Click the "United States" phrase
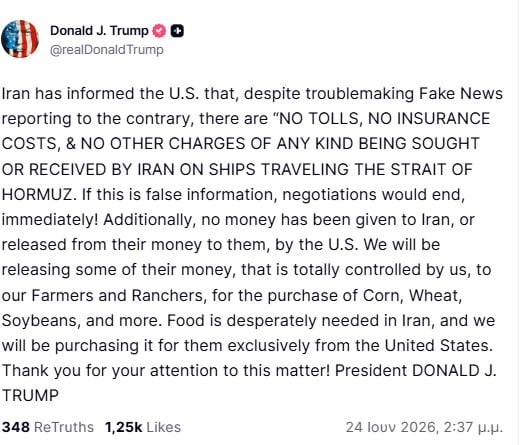Image resolution: width=521 pixels, height=445 pixels. point(436,345)
